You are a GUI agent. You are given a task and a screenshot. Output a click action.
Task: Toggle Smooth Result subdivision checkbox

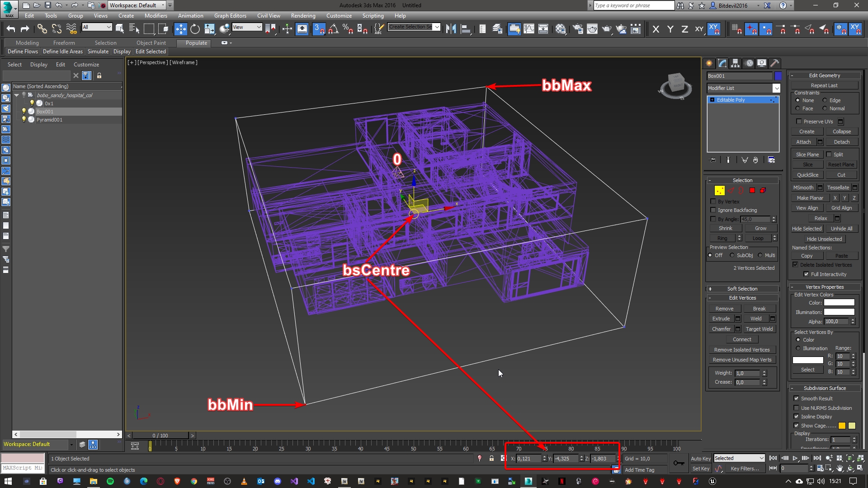point(797,399)
